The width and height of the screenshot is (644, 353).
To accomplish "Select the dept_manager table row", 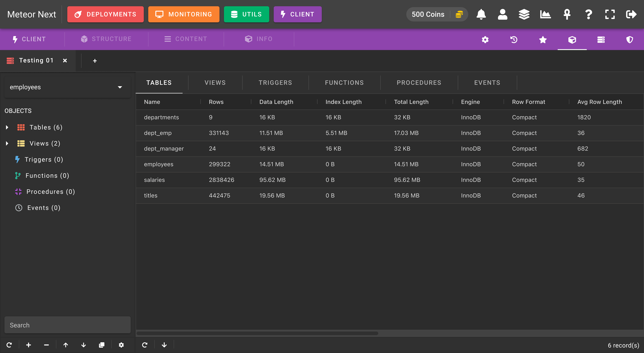I will click(390, 149).
